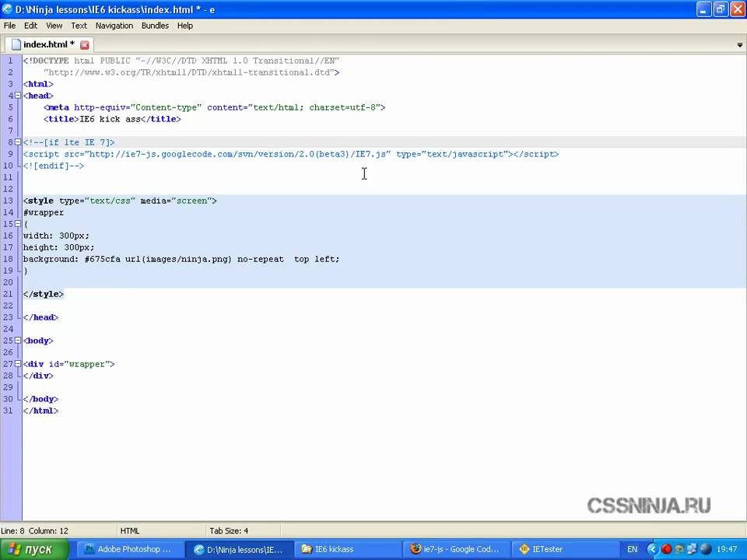Open the Tab Size: 4 selector
The width and height of the screenshot is (747, 560).
229,530
